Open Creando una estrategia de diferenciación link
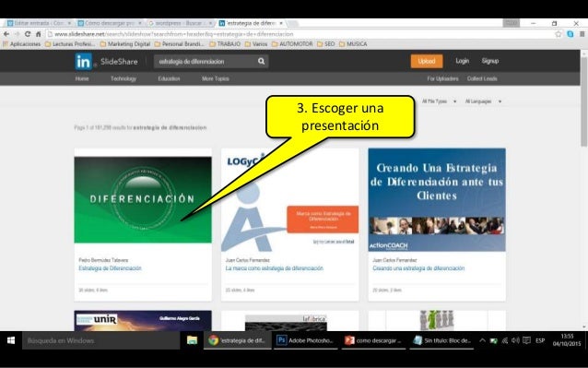This screenshot has width=588, height=368. click(418, 268)
